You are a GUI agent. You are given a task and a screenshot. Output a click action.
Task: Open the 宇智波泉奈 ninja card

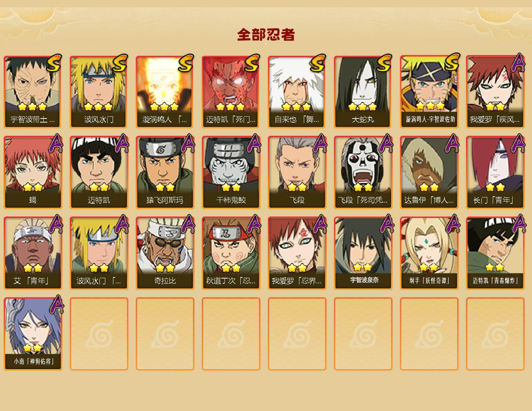363,253
